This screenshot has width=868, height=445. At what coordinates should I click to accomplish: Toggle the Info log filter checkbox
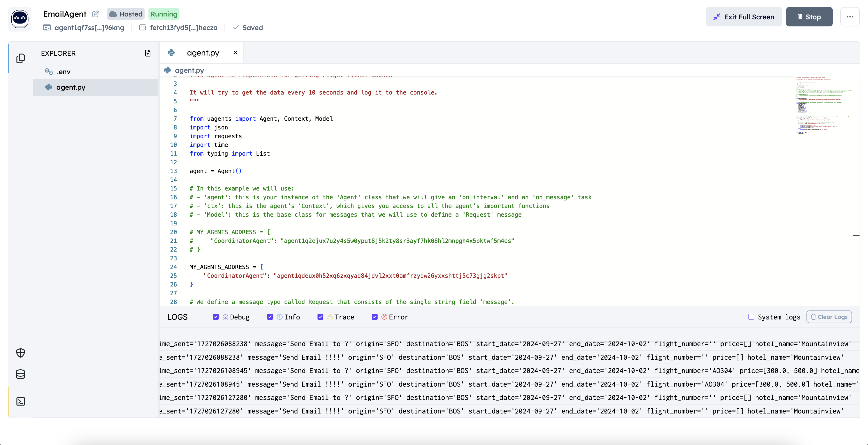click(x=270, y=317)
